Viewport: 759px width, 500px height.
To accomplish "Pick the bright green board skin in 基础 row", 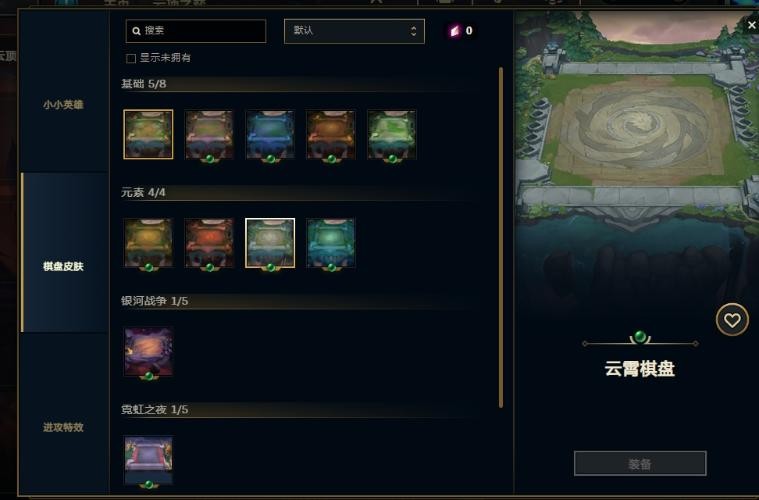I will click(x=392, y=134).
